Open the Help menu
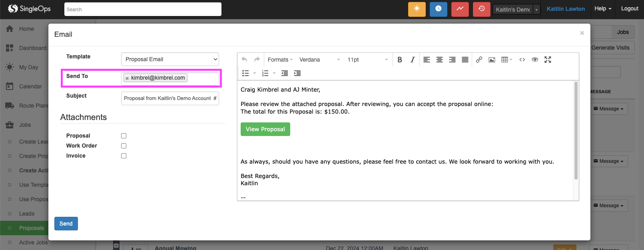644x250 pixels. pos(602,9)
